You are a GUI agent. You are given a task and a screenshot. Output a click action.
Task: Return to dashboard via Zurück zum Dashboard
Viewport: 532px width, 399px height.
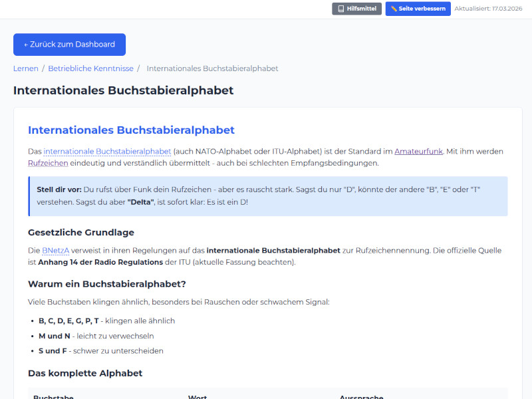[69, 45]
